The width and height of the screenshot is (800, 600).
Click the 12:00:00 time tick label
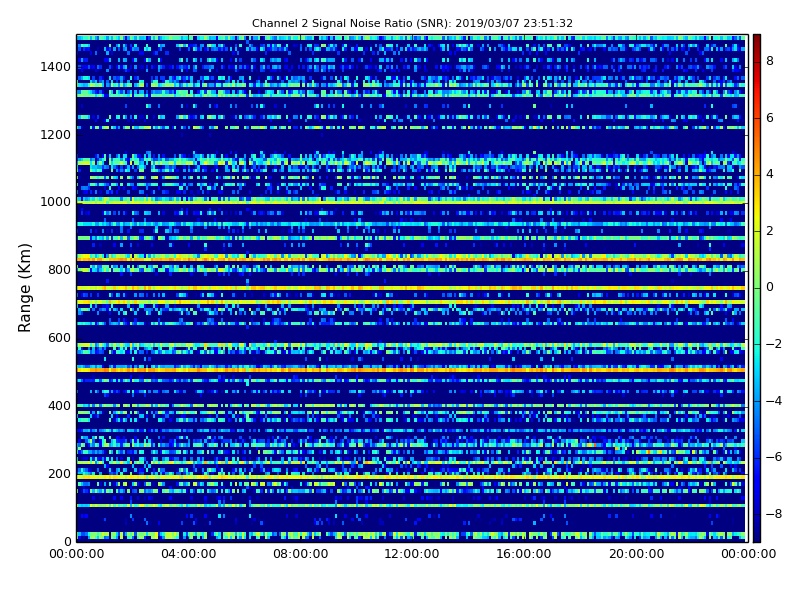(412, 554)
